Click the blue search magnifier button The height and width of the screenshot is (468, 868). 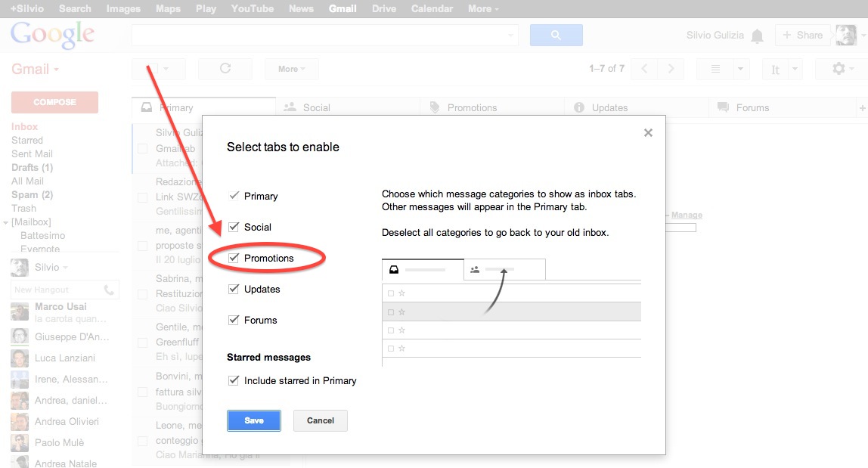556,35
